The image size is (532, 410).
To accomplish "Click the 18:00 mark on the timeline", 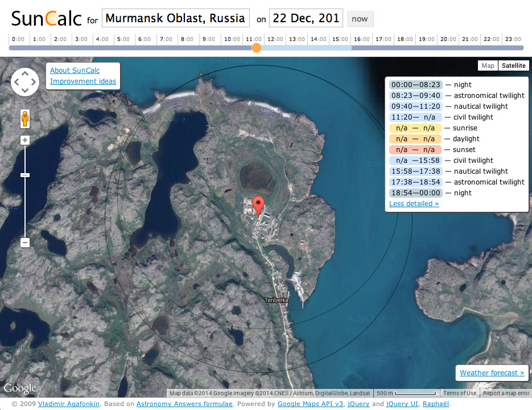I will 405,39.
